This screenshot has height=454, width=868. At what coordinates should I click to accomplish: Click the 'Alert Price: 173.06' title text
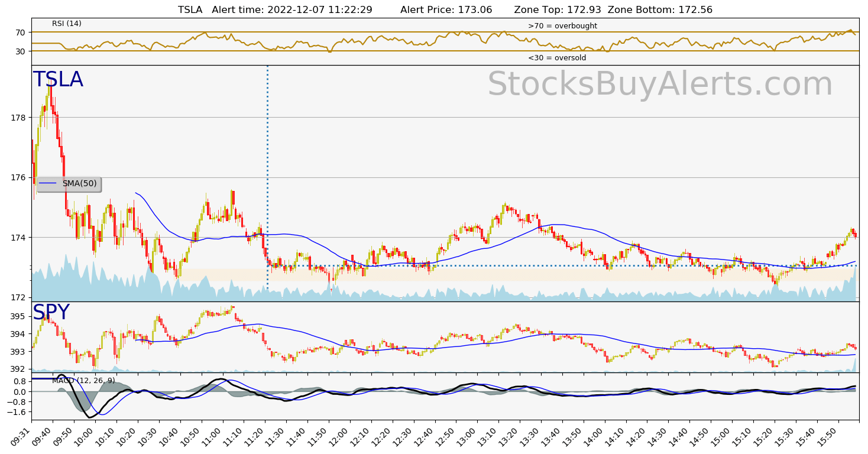tap(446, 10)
